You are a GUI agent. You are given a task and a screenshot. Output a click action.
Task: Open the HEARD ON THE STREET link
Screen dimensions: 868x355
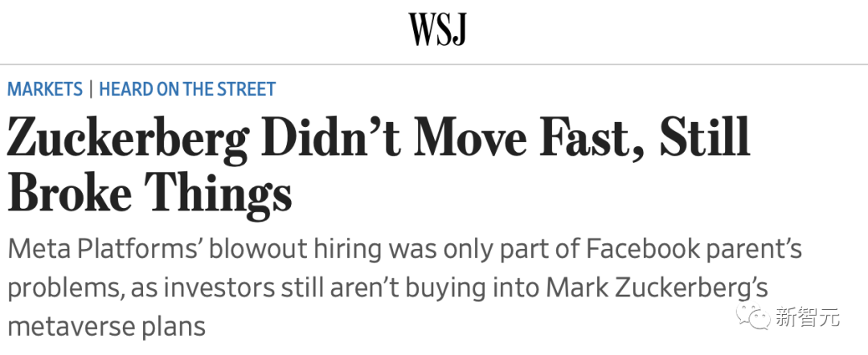[x=187, y=89]
